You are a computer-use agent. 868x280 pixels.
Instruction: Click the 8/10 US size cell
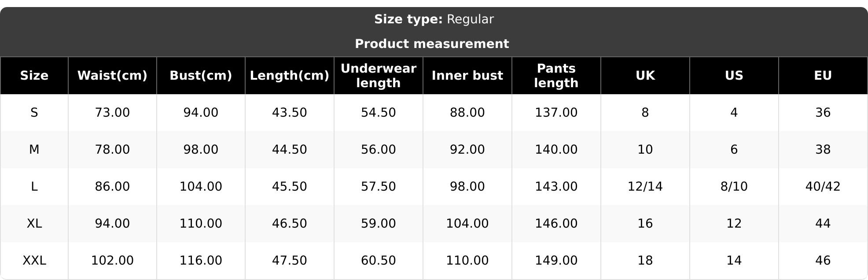coord(734,187)
